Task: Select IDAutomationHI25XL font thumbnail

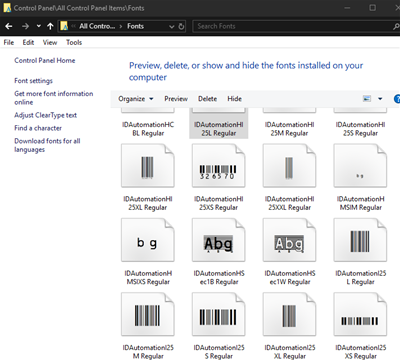Action: pos(148,166)
